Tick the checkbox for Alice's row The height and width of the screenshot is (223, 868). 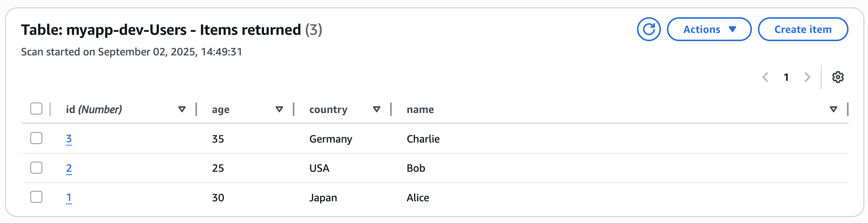(x=36, y=197)
